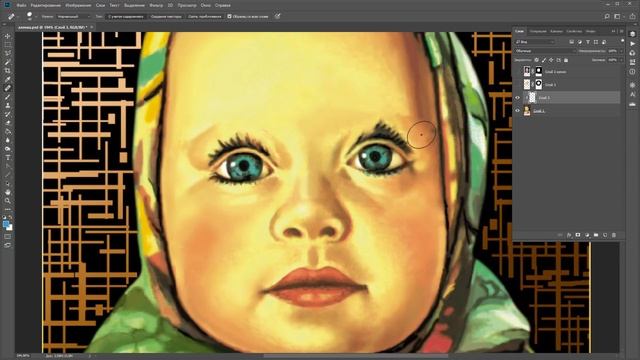Open the Окно menu

206,5
